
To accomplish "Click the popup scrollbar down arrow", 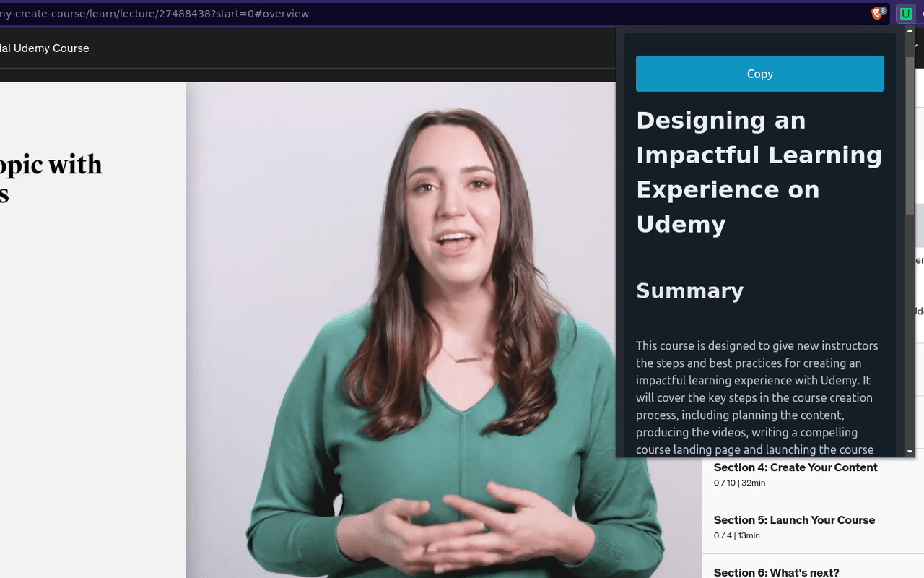I will coord(910,452).
